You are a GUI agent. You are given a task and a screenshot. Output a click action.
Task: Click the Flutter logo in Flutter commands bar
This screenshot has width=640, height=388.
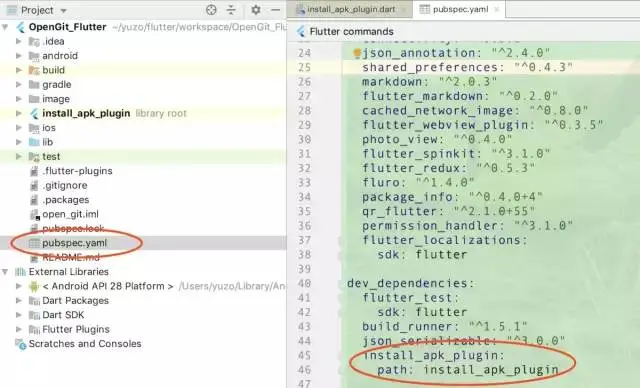[x=301, y=31]
